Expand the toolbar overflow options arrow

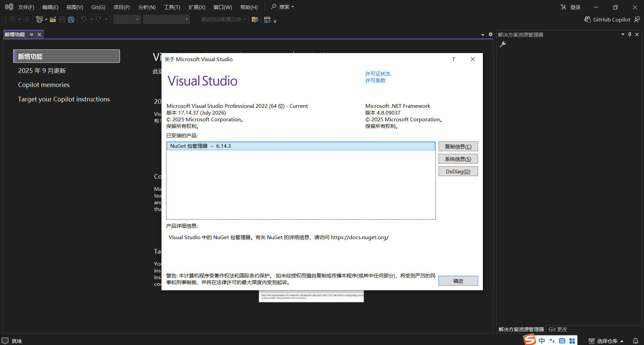[x=275, y=21]
